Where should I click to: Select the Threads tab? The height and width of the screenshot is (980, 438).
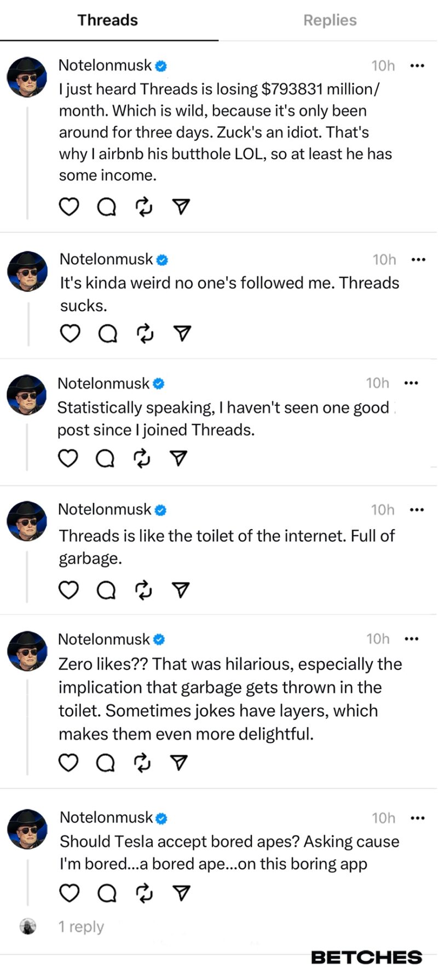coord(107,20)
